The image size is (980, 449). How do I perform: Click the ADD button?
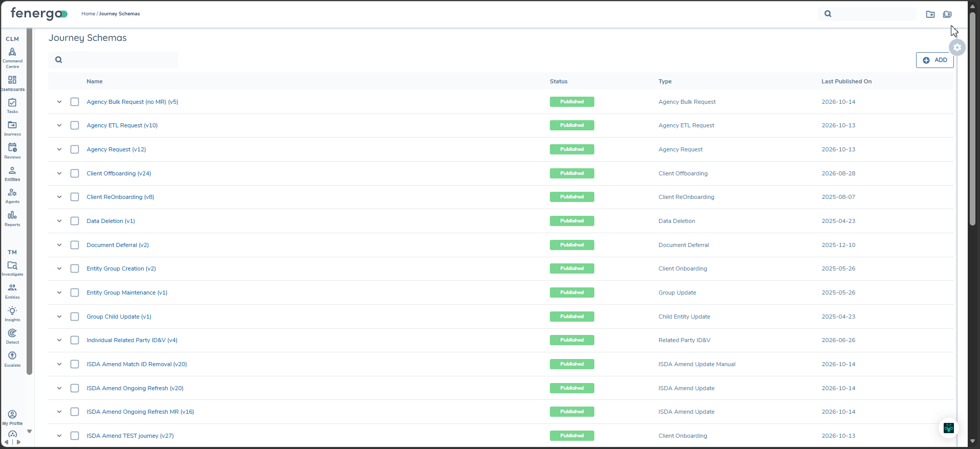(934, 60)
